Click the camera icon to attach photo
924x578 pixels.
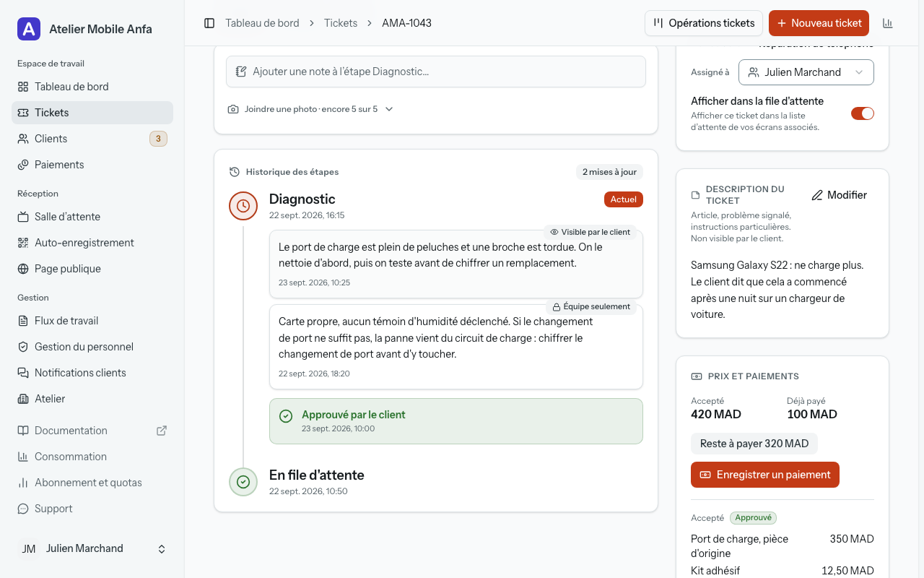[x=233, y=109]
